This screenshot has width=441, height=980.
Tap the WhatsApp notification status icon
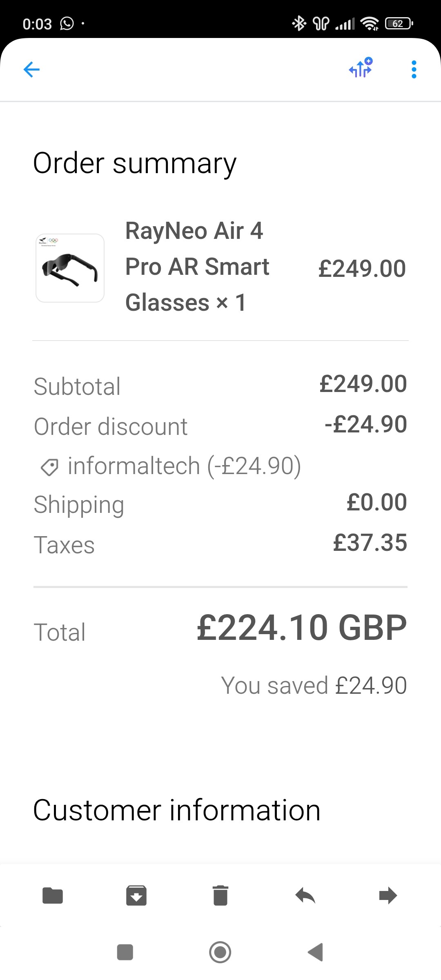pyautogui.click(x=67, y=24)
